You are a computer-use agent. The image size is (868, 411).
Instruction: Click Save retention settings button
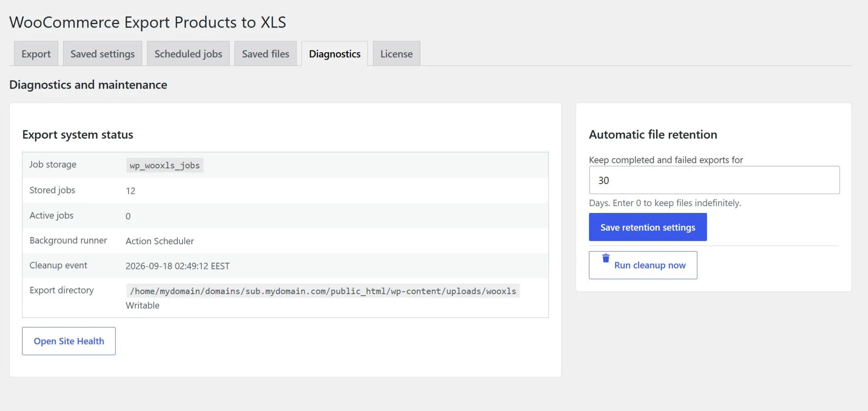point(648,227)
